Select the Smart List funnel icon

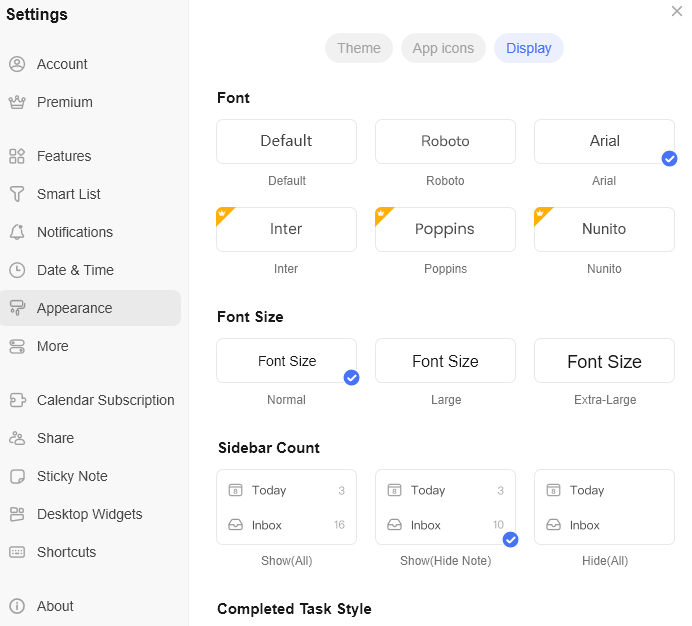(x=17, y=194)
